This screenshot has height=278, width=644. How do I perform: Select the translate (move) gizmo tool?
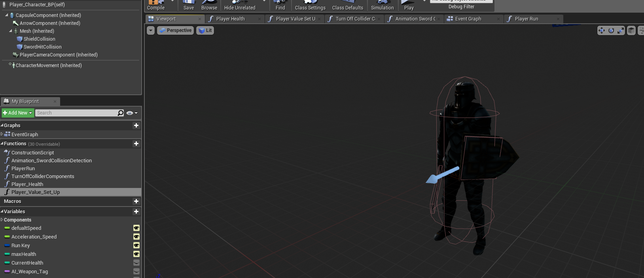pos(602,30)
